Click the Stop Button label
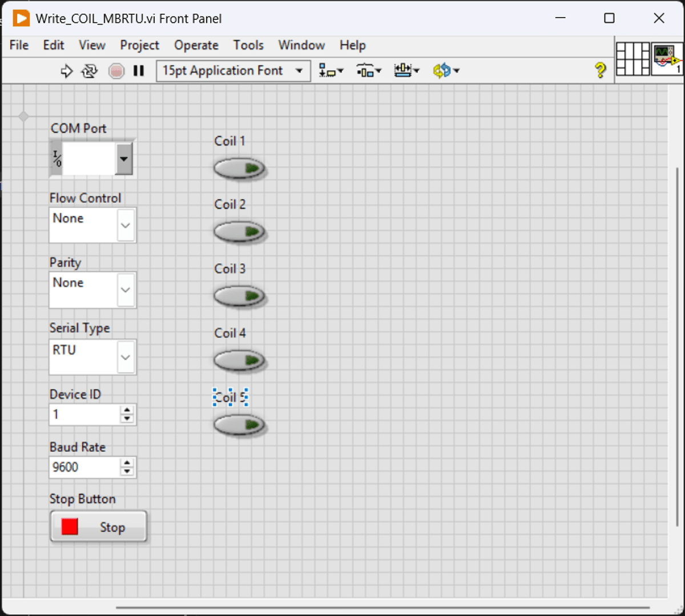The height and width of the screenshot is (616, 685). tap(82, 499)
